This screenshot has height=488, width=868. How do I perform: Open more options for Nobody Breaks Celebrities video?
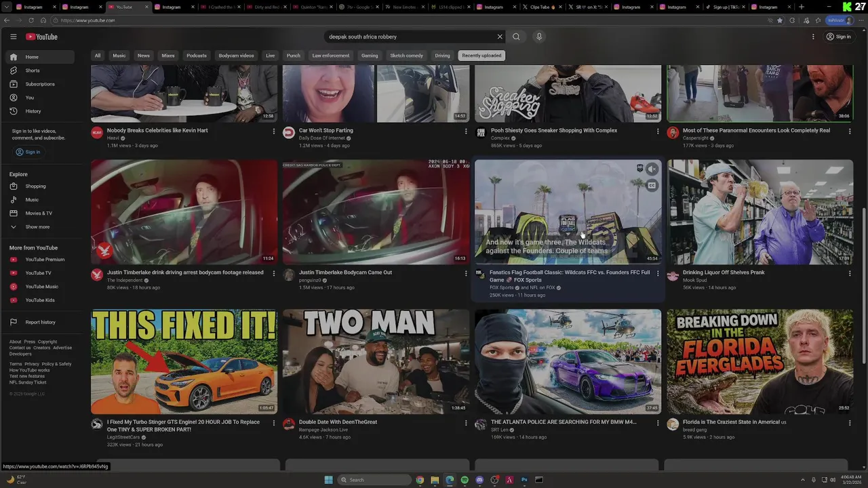tap(274, 131)
